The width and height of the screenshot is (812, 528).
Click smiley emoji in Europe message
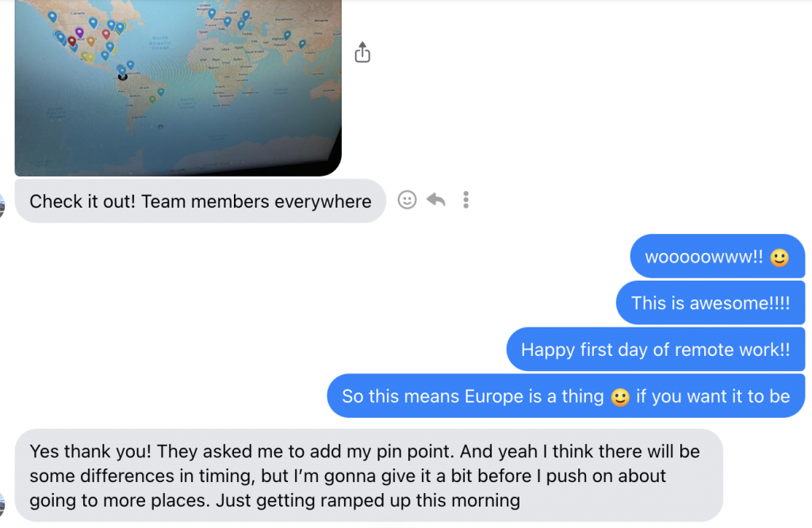point(620,397)
